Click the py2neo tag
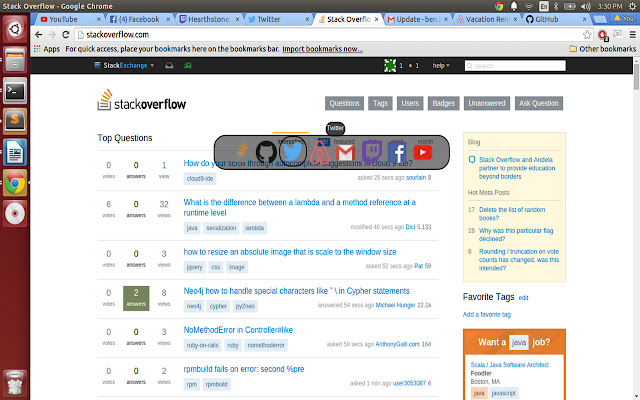This screenshot has width=640, height=400. tap(245, 306)
